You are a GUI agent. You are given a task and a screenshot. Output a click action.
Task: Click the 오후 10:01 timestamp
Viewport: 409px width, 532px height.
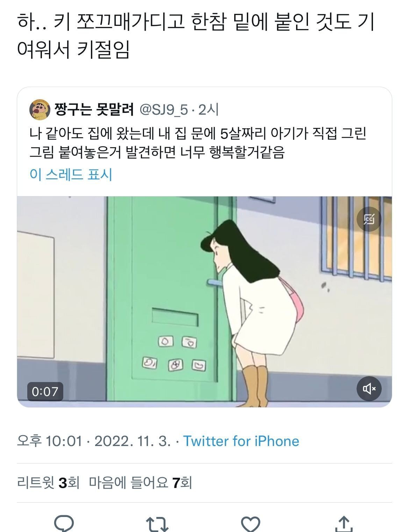[x=50, y=441]
